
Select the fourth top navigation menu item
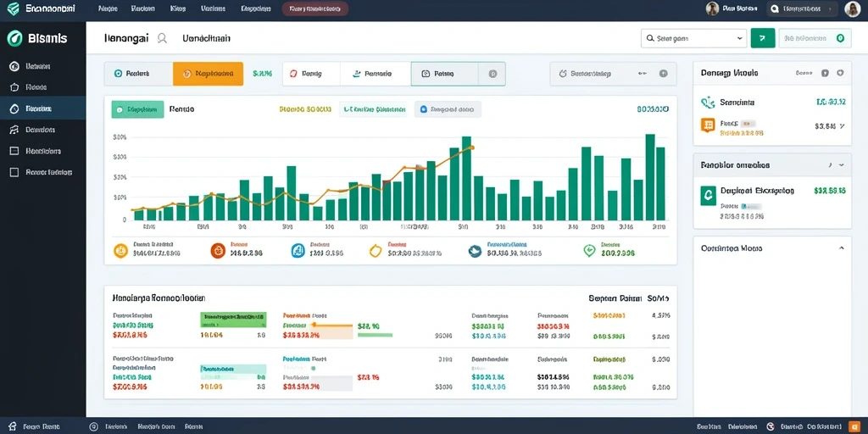coord(213,8)
